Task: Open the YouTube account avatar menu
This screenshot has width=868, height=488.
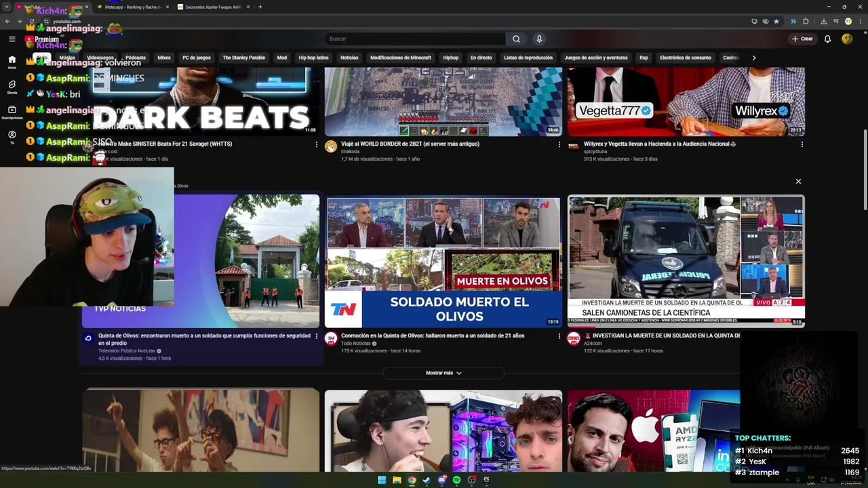Action: click(x=847, y=39)
